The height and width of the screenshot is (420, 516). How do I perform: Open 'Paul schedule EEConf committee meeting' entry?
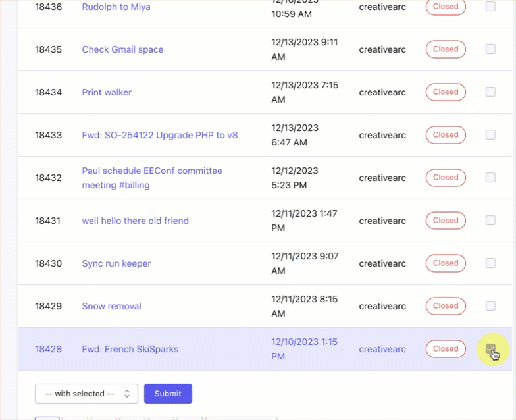(151, 178)
